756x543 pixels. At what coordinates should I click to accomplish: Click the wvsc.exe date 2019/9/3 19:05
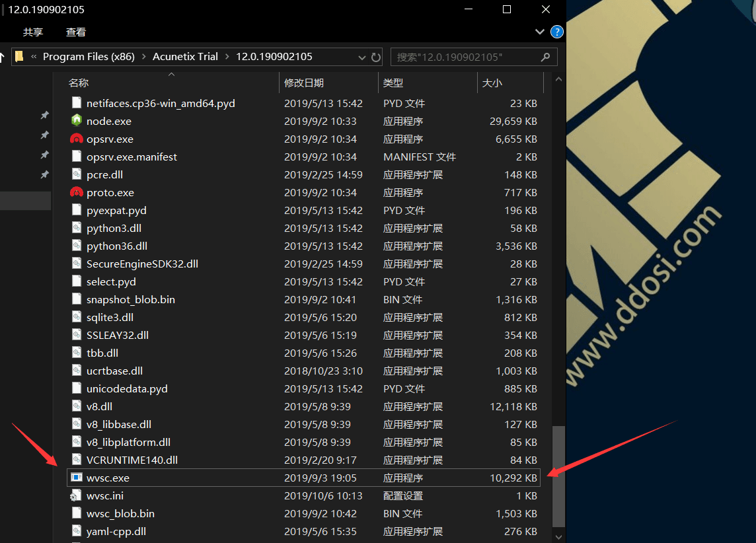(320, 478)
